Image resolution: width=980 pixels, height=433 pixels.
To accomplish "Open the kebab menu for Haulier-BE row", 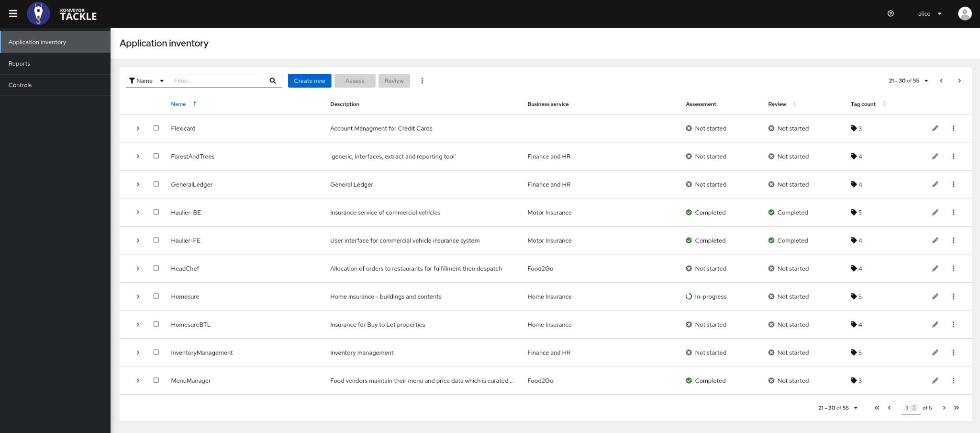I will (953, 212).
